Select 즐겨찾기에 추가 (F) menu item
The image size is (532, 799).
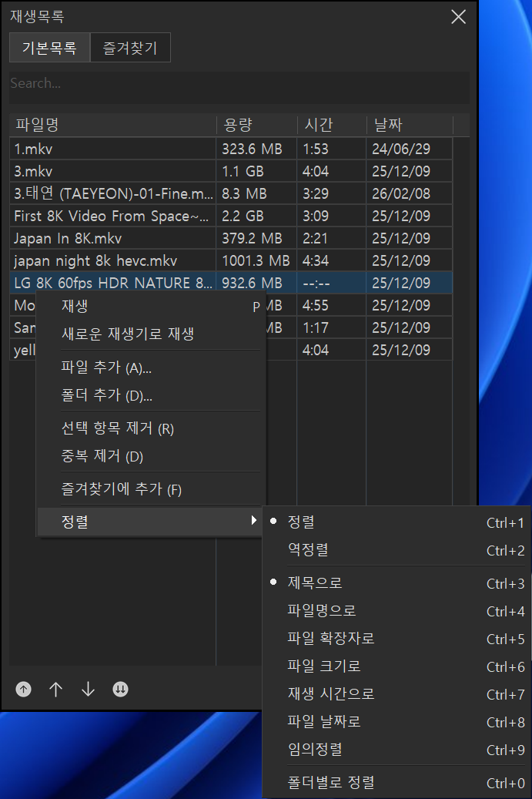point(121,489)
